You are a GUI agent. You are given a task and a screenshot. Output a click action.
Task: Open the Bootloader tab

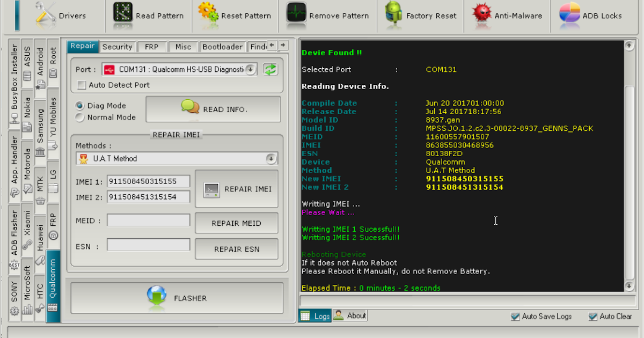coord(222,47)
